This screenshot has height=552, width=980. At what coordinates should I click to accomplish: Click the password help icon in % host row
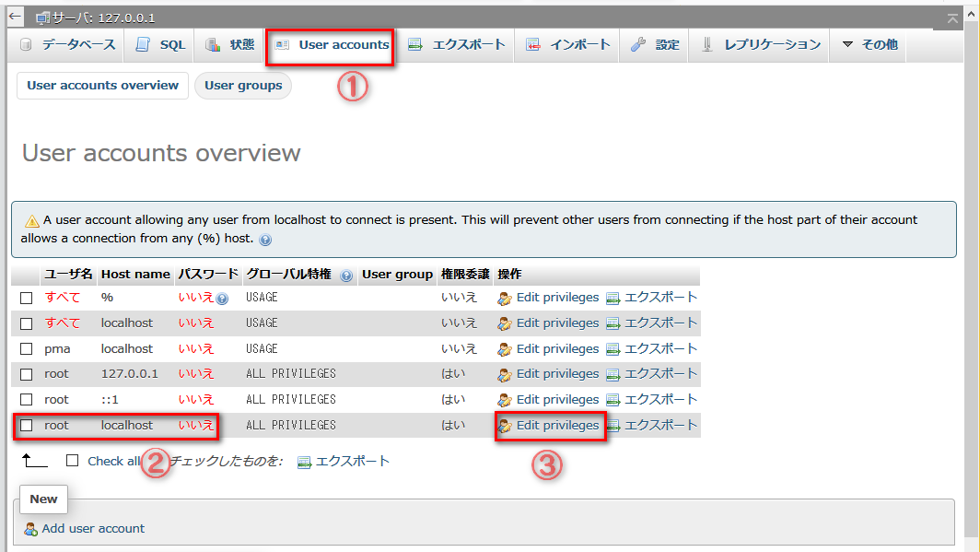click(x=222, y=299)
